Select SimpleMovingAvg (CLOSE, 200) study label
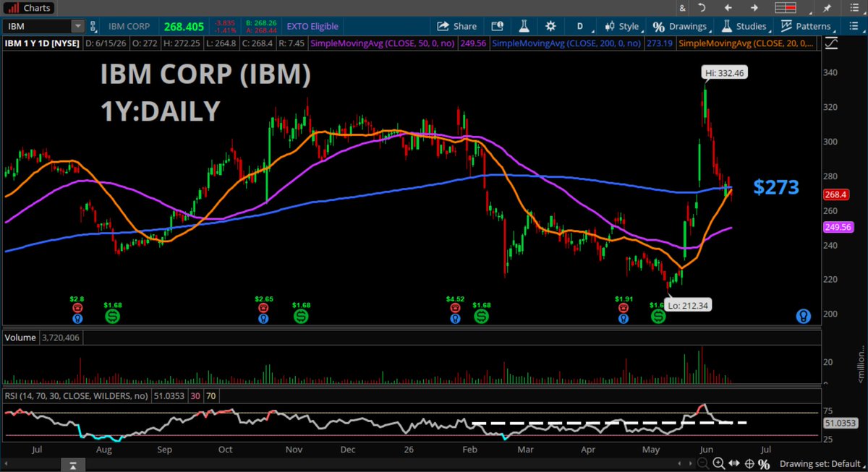The width and height of the screenshot is (868, 472). click(567, 43)
